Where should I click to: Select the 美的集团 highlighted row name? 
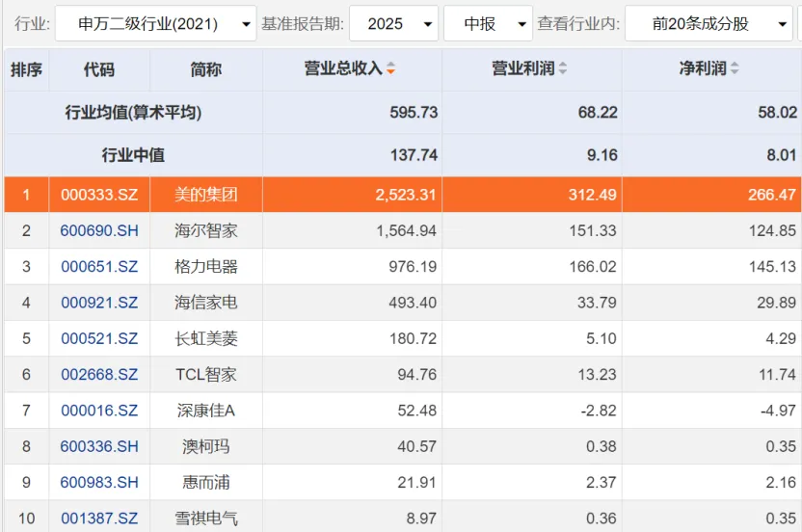click(x=205, y=195)
